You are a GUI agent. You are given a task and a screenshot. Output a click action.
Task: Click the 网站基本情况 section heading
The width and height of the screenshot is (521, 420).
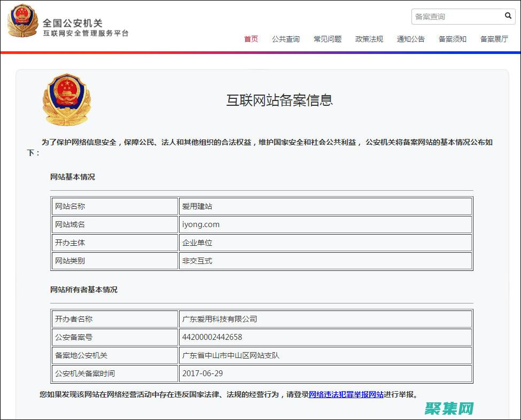point(72,177)
